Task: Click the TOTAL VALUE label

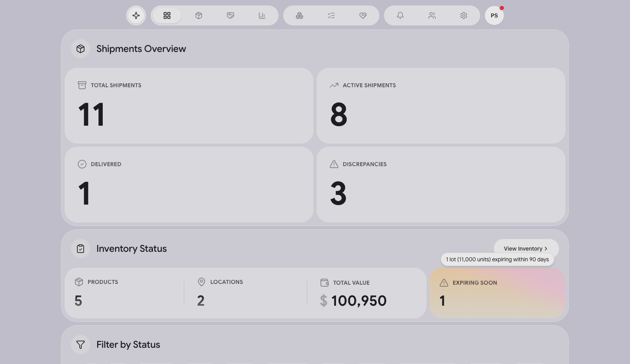Action: (x=351, y=283)
